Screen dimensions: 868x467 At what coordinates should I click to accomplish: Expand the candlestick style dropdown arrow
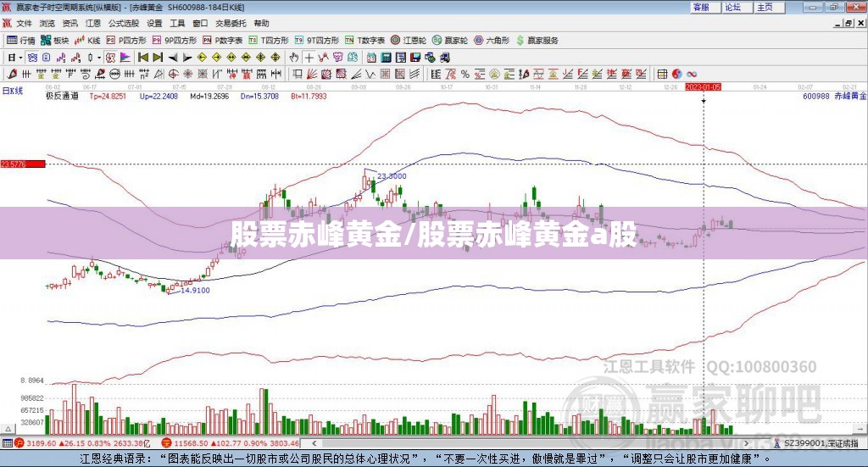[99, 58]
